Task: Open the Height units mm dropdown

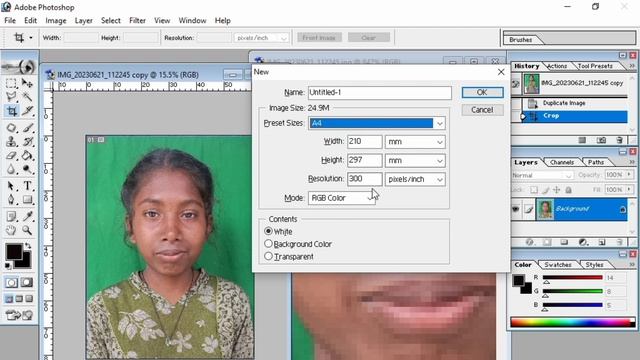Action: [x=440, y=161]
